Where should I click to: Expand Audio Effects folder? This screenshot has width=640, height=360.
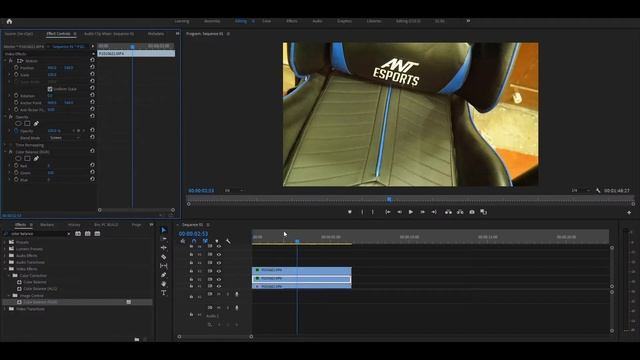click(x=5, y=256)
